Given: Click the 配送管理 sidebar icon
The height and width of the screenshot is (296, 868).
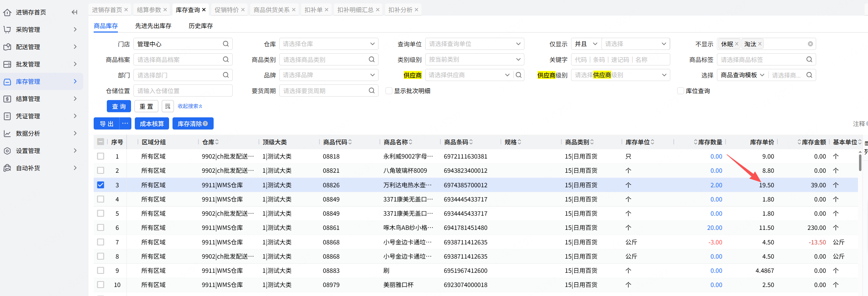Looking at the screenshot, I should [x=7, y=47].
